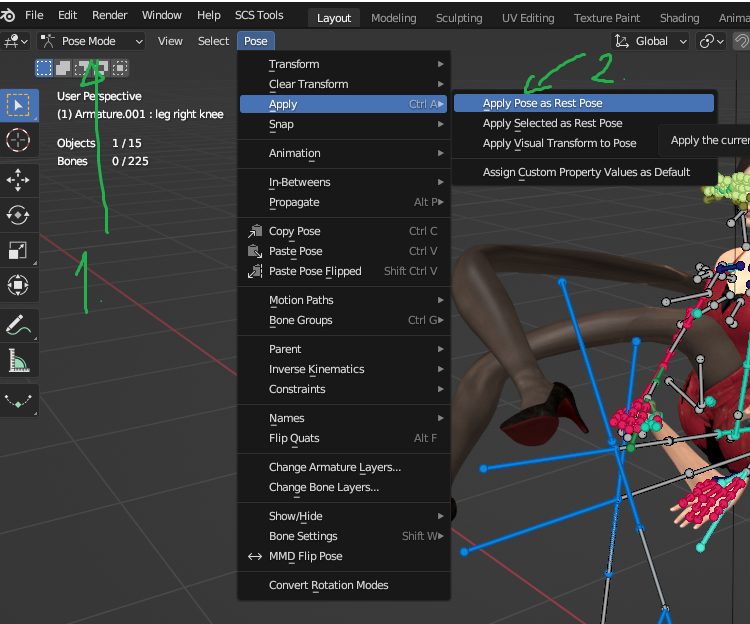750x624 pixels.
Task: Click MMD Flip Pose entry
Action: [343, 556]
